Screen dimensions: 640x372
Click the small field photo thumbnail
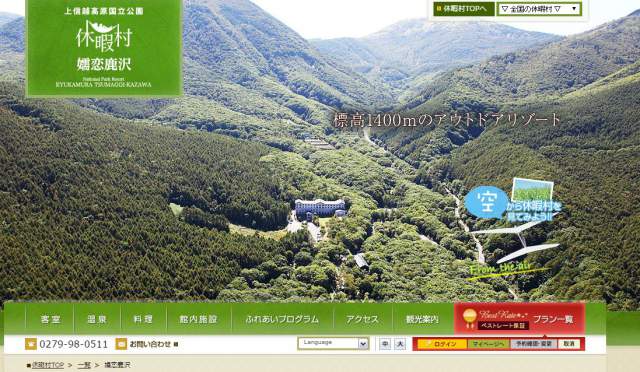coord(532,189)
